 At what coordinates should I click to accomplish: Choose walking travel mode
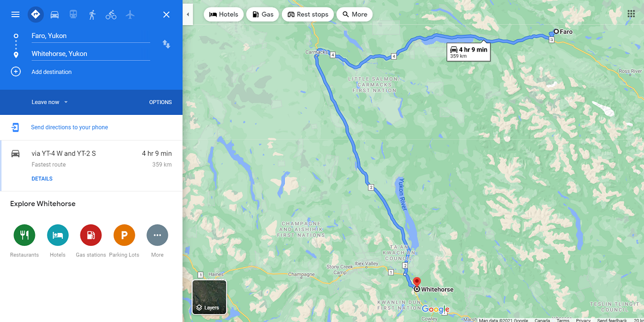[92, 14]
